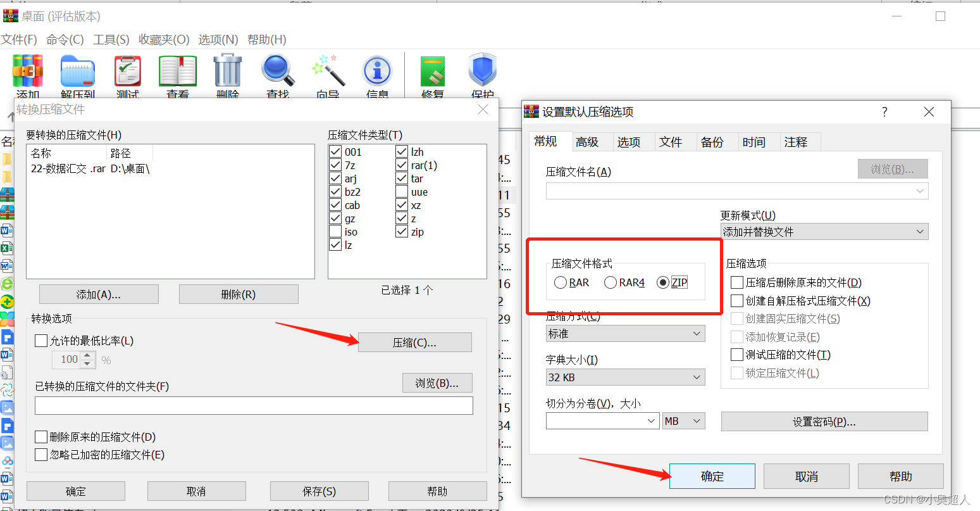
Task: Click 确定 in compression options dialog
Action: tap(712, 476)
